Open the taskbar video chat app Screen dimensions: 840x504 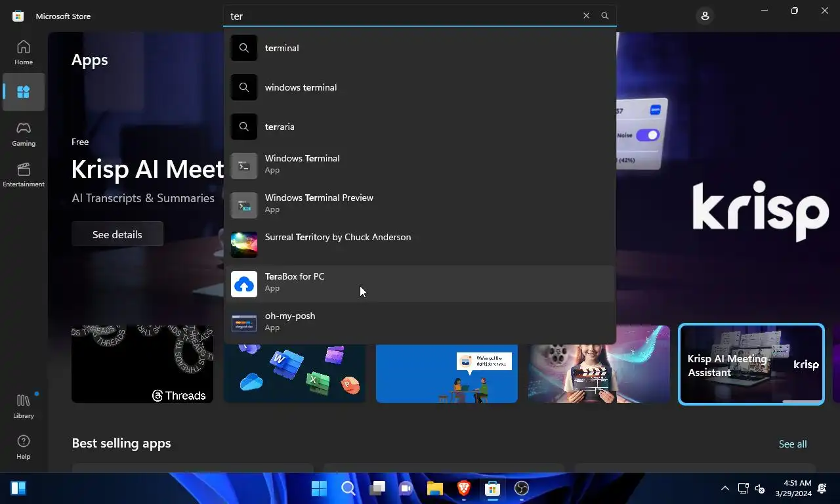coord(406,488)
